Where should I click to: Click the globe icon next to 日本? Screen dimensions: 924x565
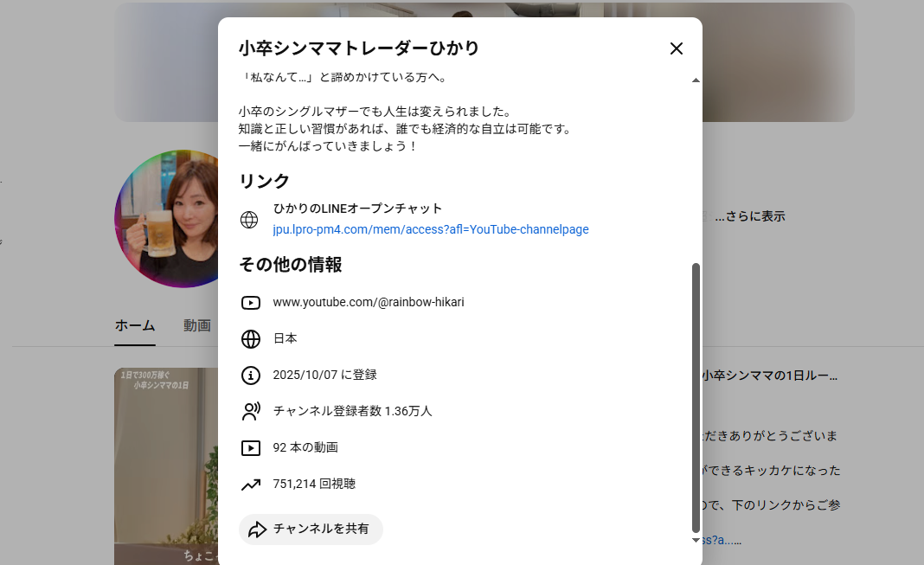(251, 339)
